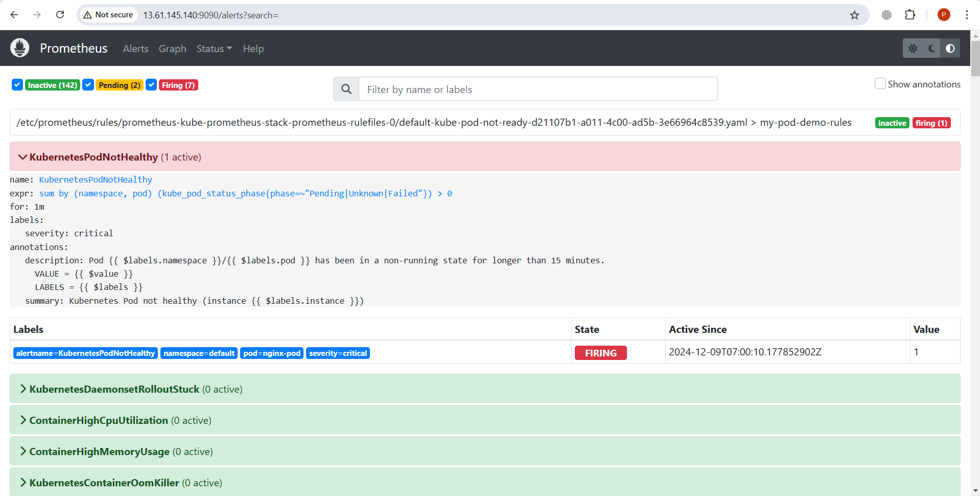The width and height of the screenshot is (980, 496).
Task: Select the dark theme moon icon
Action: pyautogui.click(x=931, y=48)
